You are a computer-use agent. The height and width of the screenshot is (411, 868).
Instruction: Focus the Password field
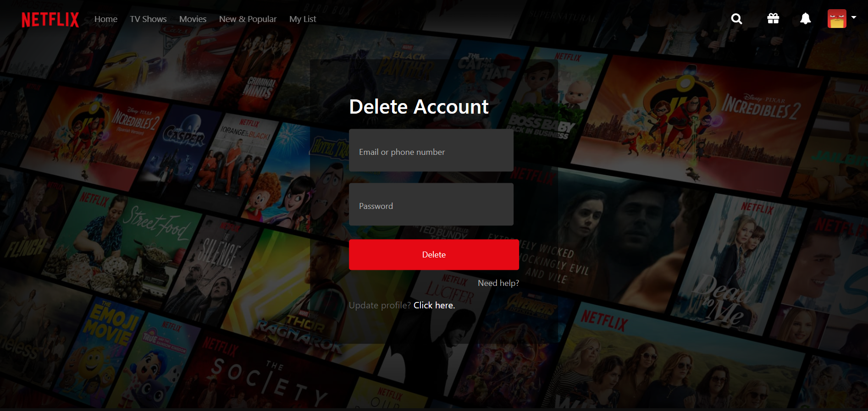(431, 204)
